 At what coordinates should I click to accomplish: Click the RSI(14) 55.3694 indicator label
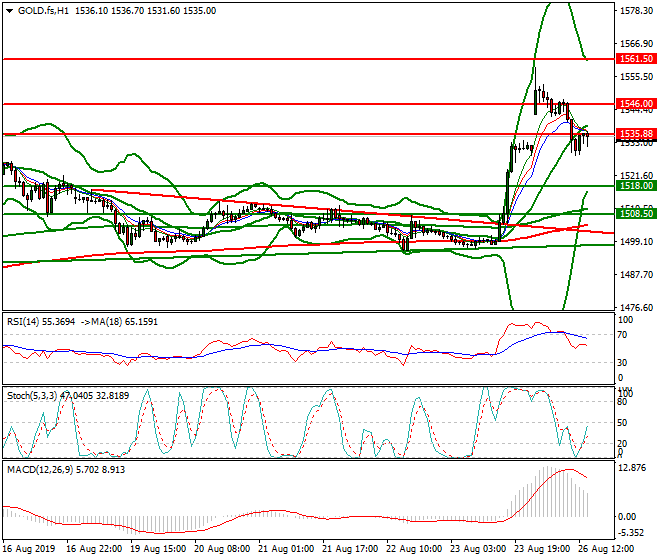[x=41, y=322]
